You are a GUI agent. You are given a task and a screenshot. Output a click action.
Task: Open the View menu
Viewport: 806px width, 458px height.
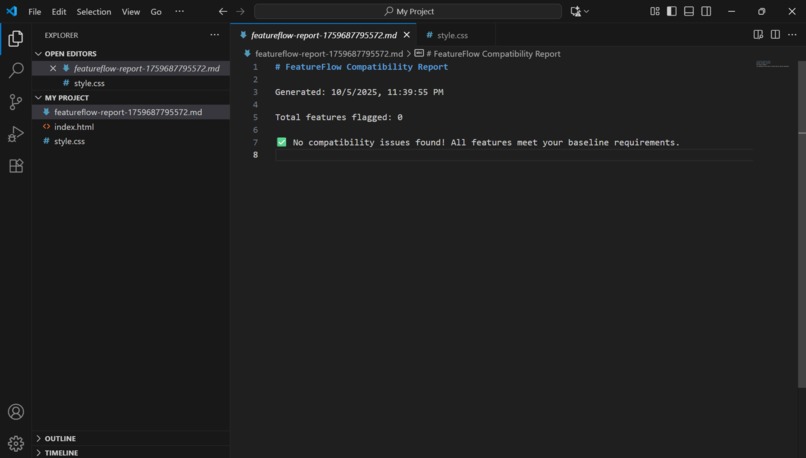pos(131,11)
